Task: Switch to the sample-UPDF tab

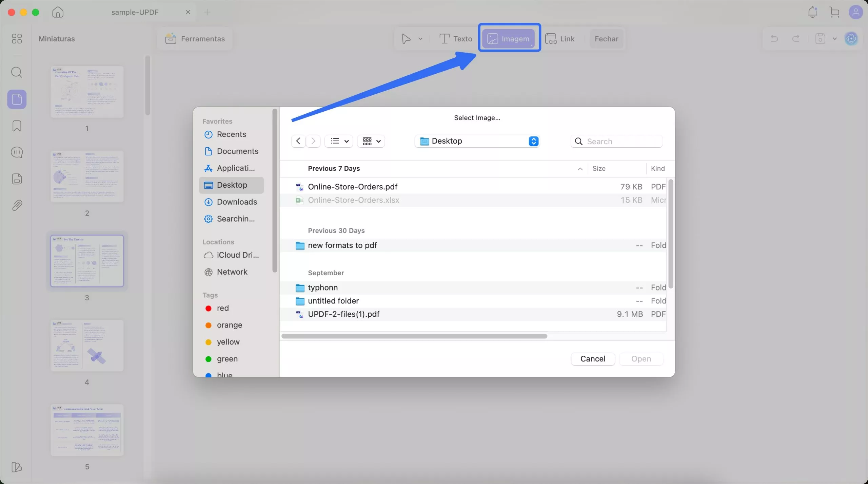Action: 135,13
